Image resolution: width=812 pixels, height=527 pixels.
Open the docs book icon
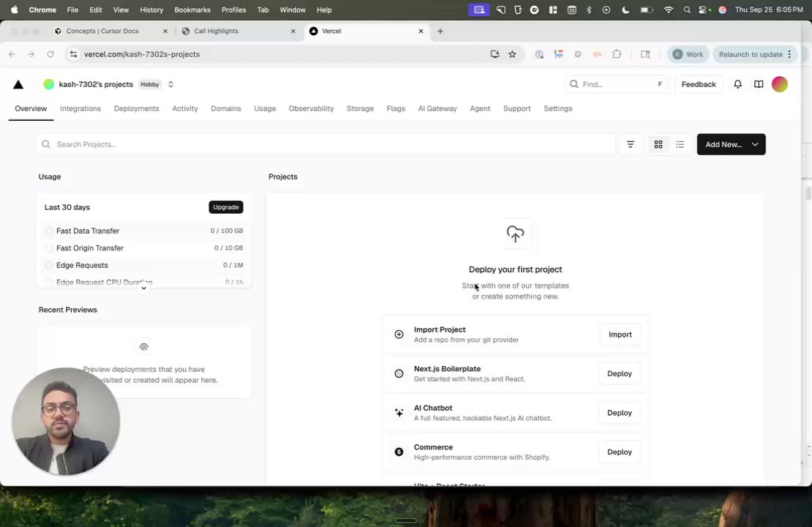[x=758, y=84]
